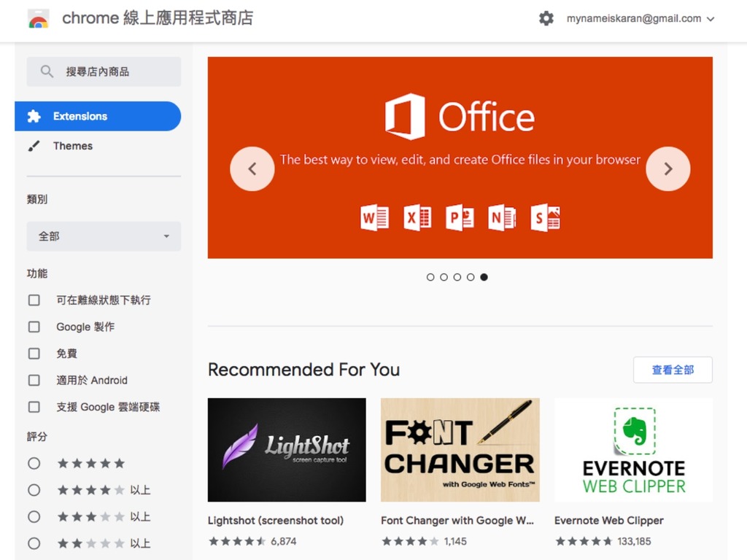Open settings gear icon

pyautogui.click(x=546, y=18)
